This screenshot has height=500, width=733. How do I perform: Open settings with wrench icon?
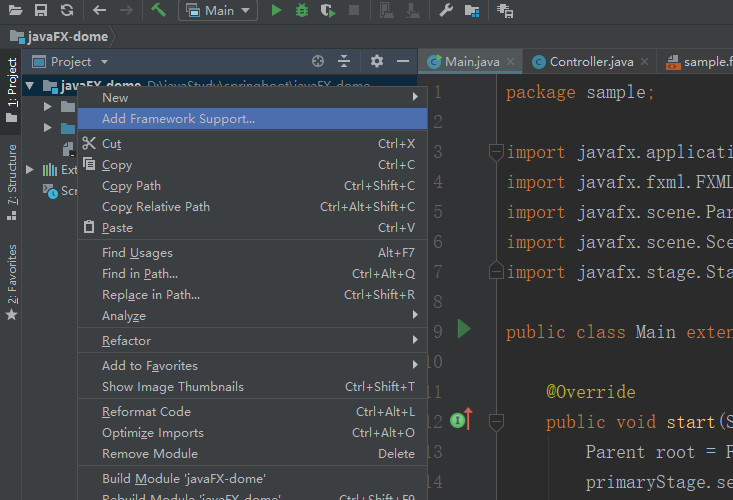446,10
